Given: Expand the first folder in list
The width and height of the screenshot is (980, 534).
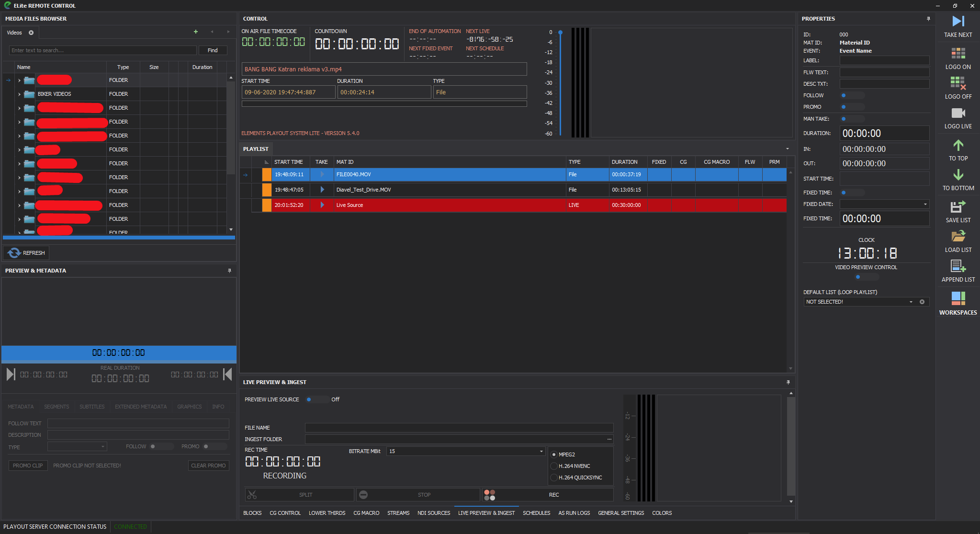Looking at the screenshot, I should tap(19, 80).
